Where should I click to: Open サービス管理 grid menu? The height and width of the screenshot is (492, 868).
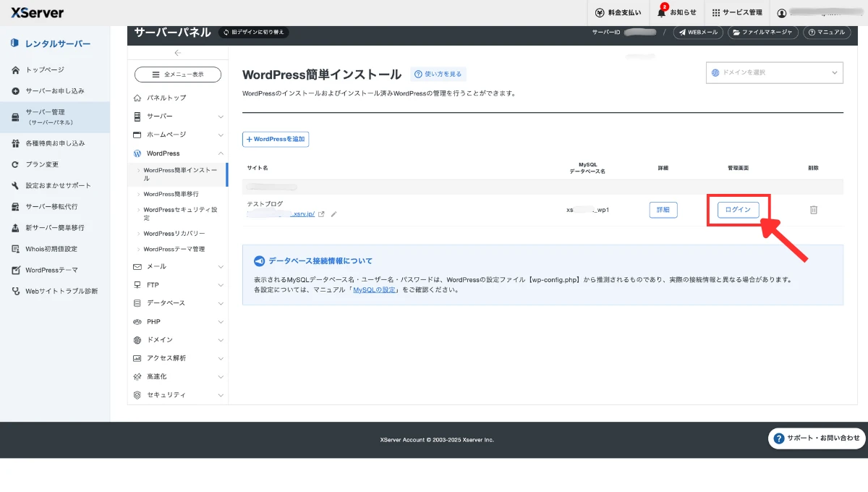736,12
